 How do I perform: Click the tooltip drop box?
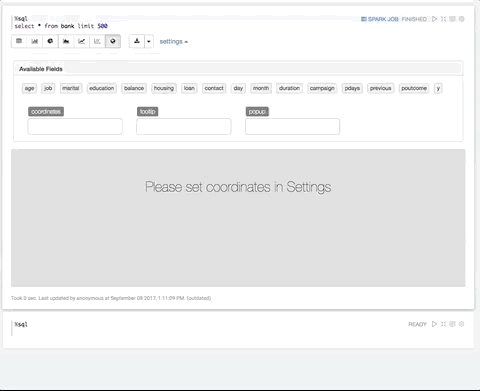coord(184,126)
